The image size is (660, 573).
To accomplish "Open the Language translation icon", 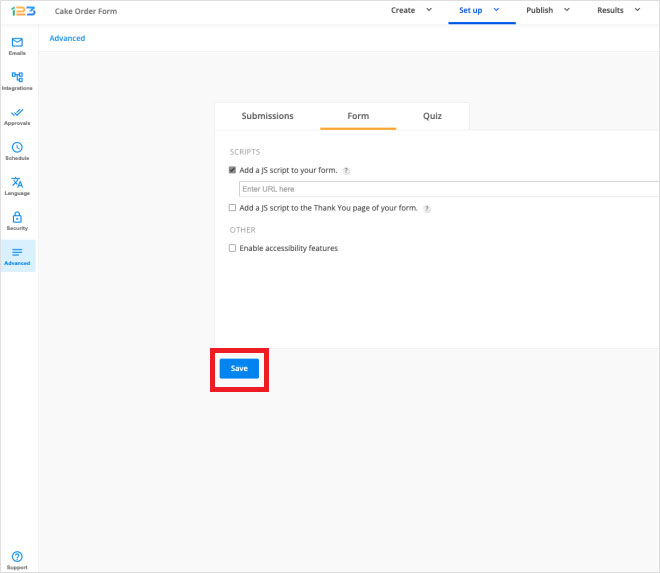I will (17, 183).
